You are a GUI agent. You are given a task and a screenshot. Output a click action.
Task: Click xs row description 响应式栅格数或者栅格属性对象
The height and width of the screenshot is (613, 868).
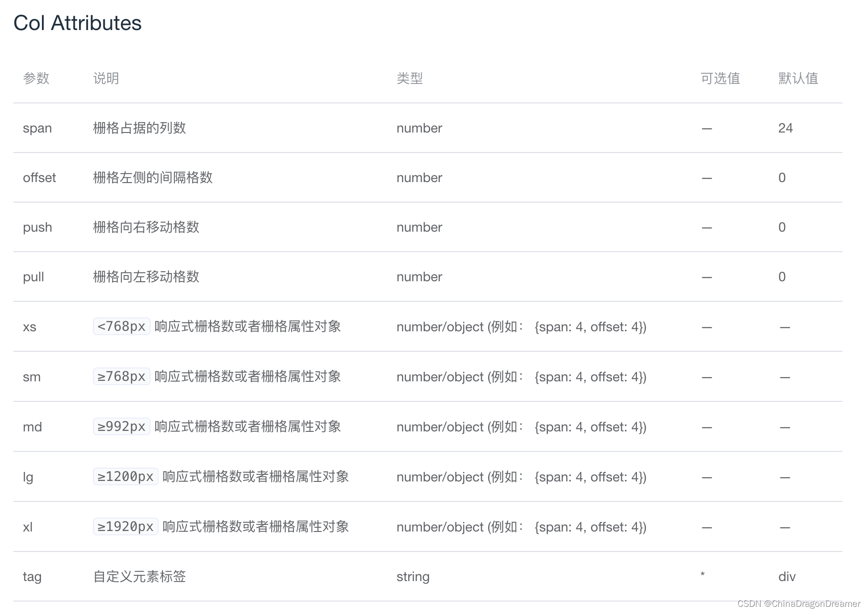[248, 327]
